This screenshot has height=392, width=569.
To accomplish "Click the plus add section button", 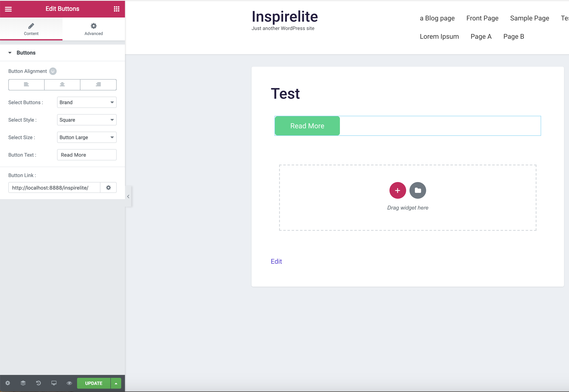I will (397, 190).
